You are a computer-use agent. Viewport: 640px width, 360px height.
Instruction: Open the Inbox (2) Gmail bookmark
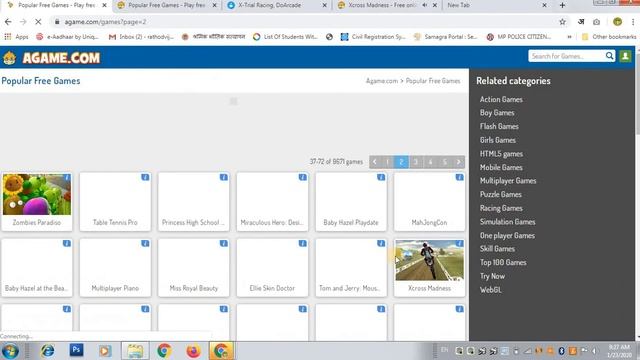click(141, 37)
